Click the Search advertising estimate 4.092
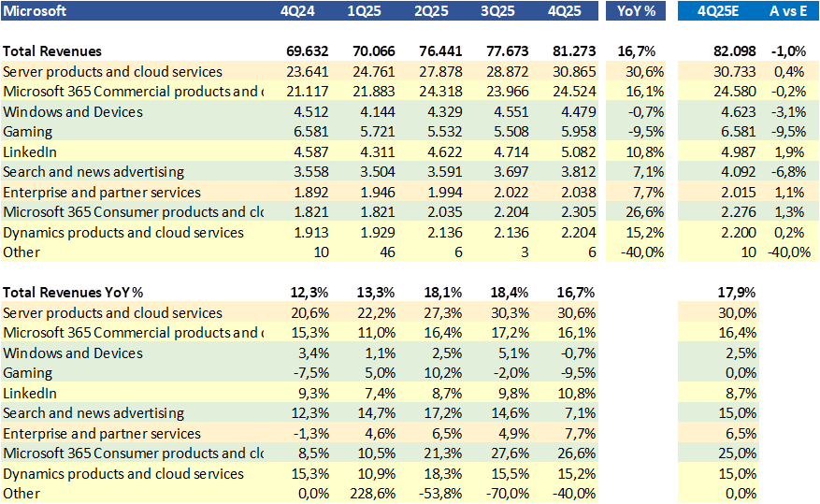This screenshot has width=820, height=504. click(739, 172)
